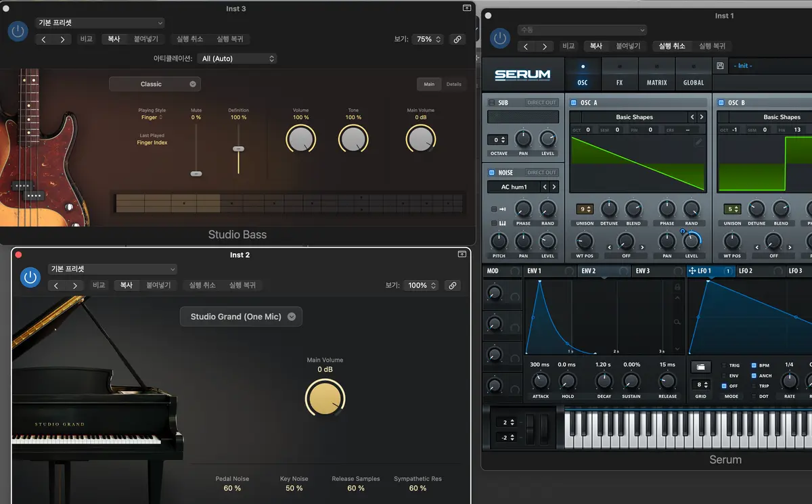
Task: Click the Definition slider handle in Studio Bass
Action: [238, 148]
